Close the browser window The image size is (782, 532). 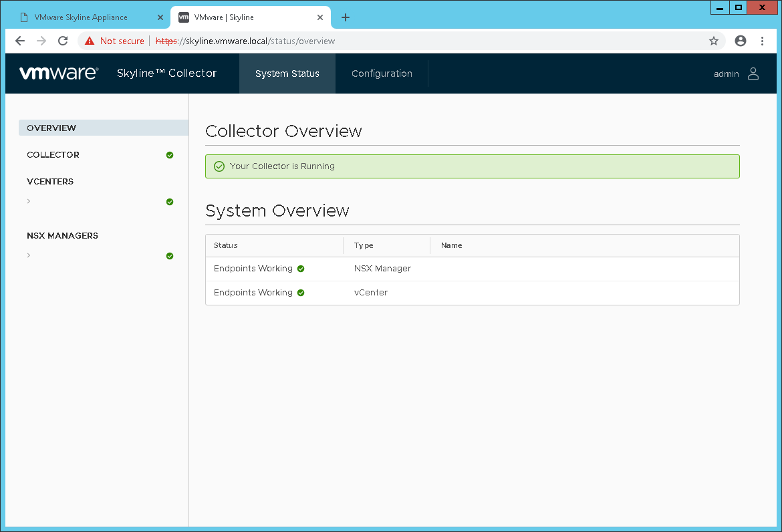pyautogui.click(x=762, y=7)
